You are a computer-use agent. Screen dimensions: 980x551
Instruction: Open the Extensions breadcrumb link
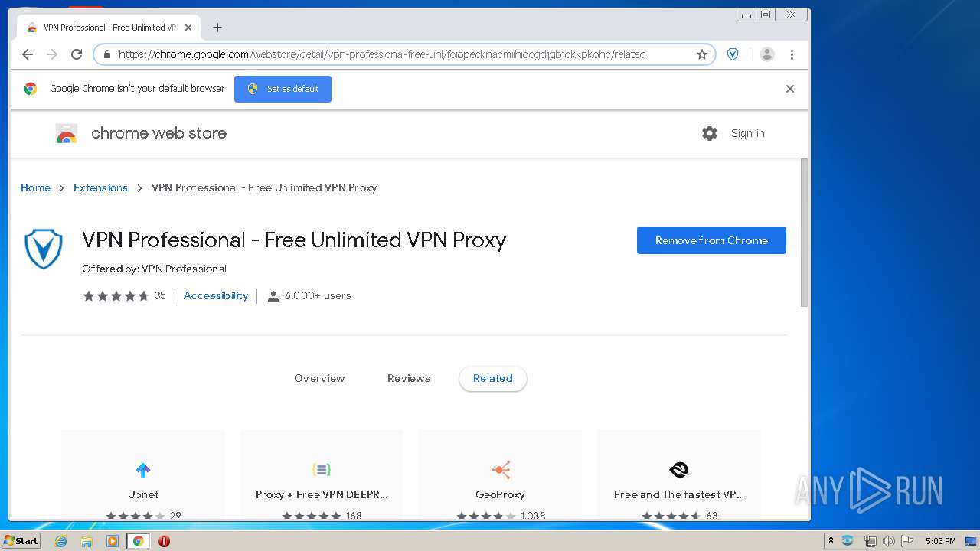click(100, 187)
